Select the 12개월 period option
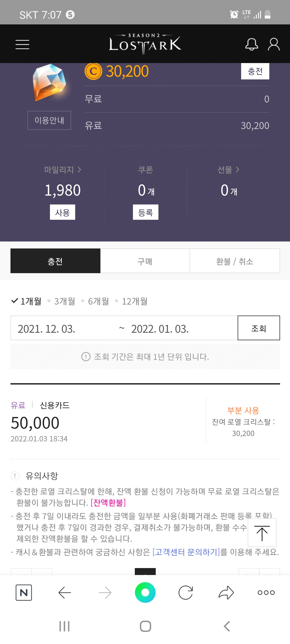This screenshot has width=290, height=644. tap(135, 301)
